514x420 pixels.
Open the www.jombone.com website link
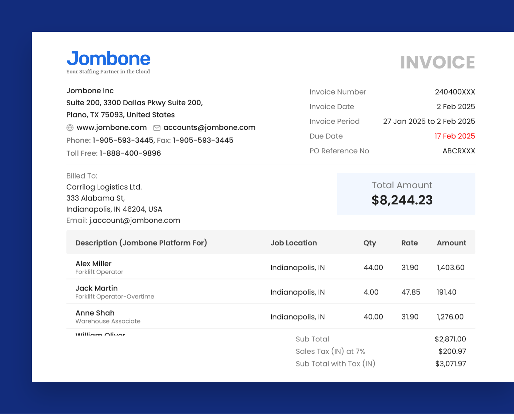coord(112,128)
